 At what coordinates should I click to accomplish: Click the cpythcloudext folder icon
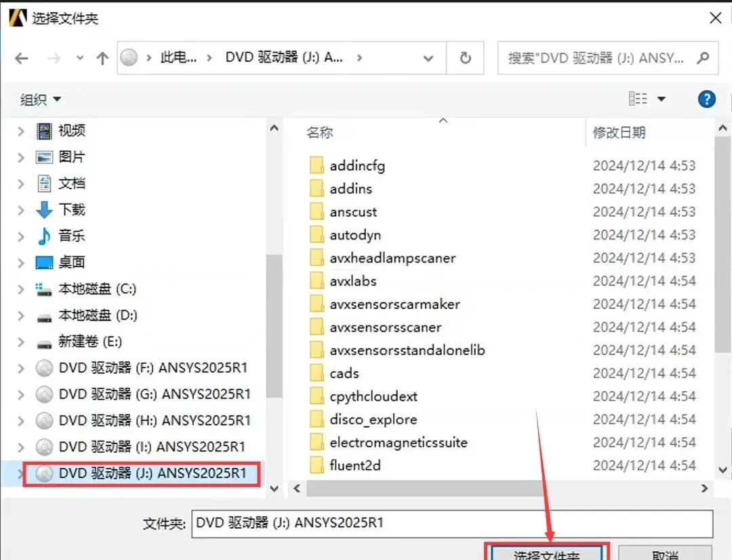(x=317, y=396)
